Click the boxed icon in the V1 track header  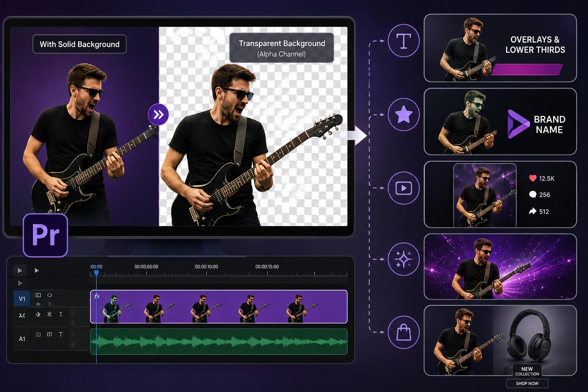[38, 295]
